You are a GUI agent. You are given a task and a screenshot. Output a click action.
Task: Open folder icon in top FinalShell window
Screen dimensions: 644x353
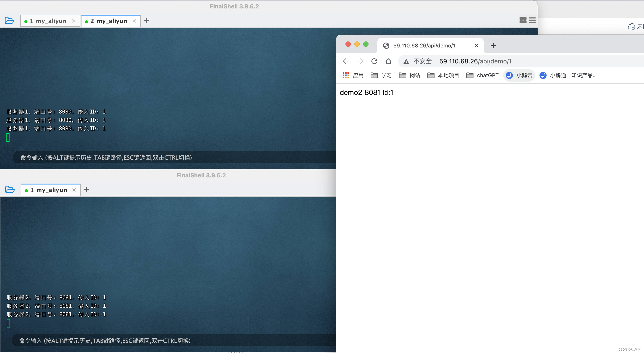click(x=10, y=21)
